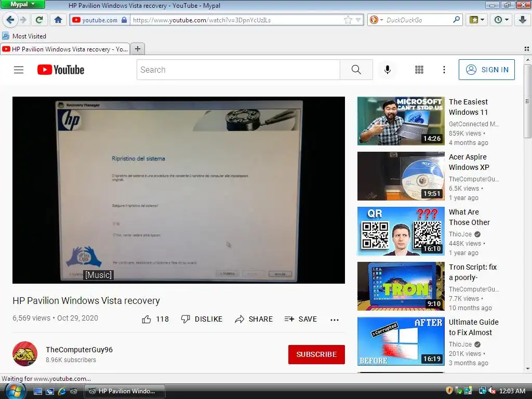Open TheComputerGuy96 channel avatar
This screenshot has height=399, width=532.
(x=25, y=354)
